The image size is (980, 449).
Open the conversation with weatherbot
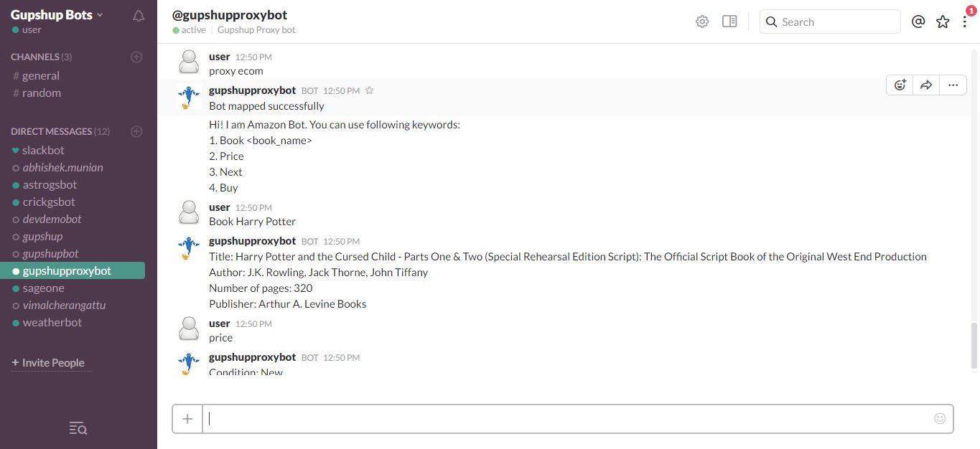coord(52,322)
